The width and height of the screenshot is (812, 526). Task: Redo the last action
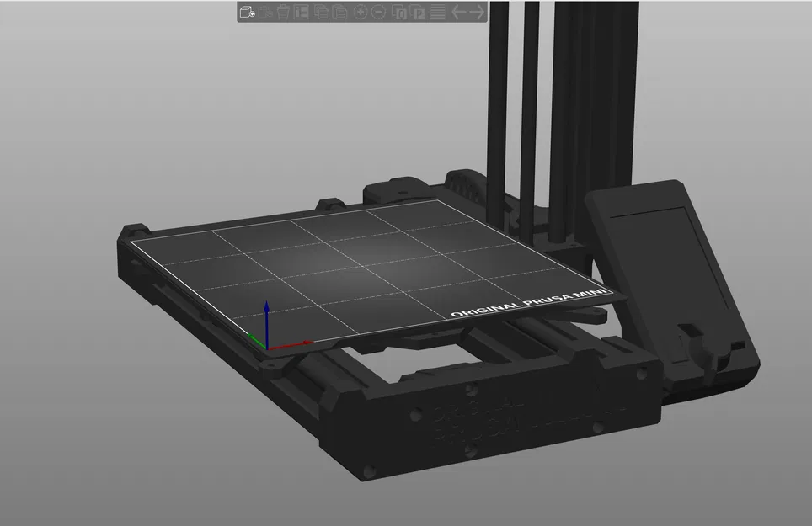pyautogui.click(x=478, y=13)
